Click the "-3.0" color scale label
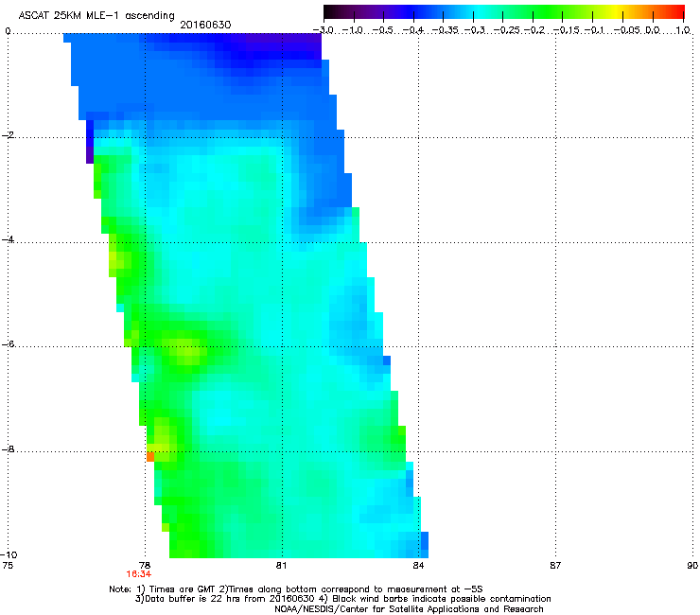This screenshot has width=700, height=615. (324, 30)
